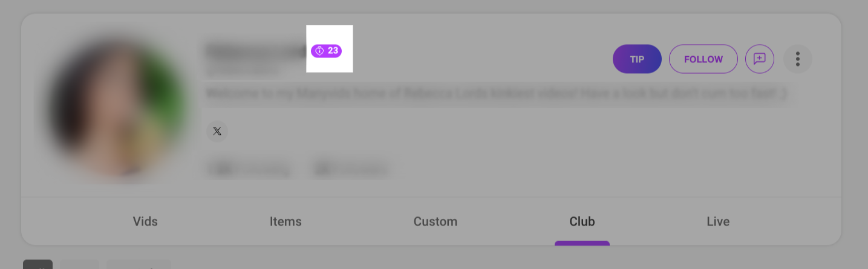Viewport: 868px width, 269px height.
Task: Go to the Club tab
Action: 582,222
